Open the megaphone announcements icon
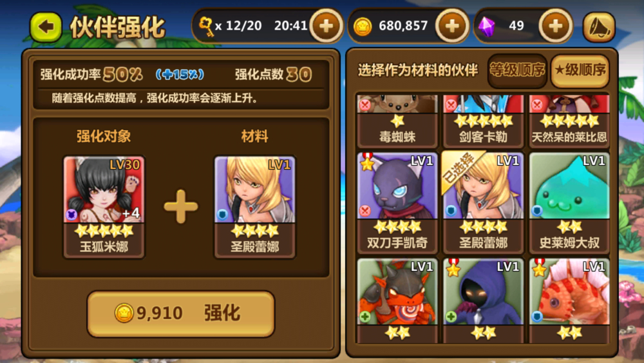The image size is (644, 363). [x=599, y=27]
